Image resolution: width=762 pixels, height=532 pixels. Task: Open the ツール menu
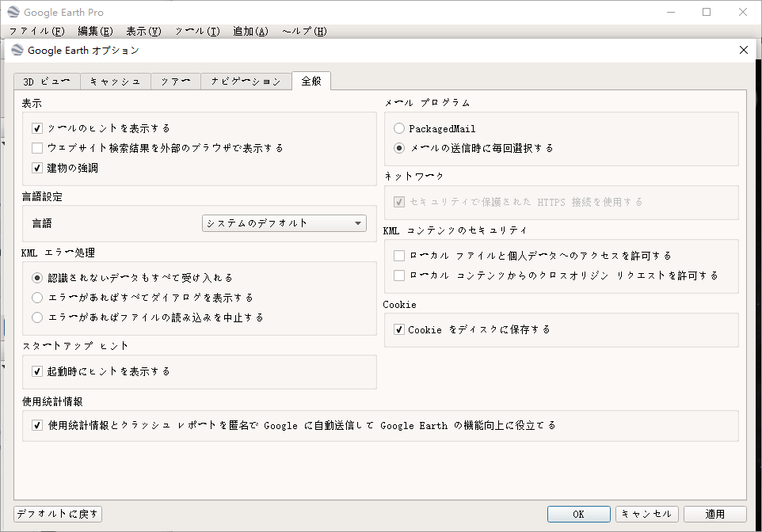pyautogui.click(x=197, y=31)
